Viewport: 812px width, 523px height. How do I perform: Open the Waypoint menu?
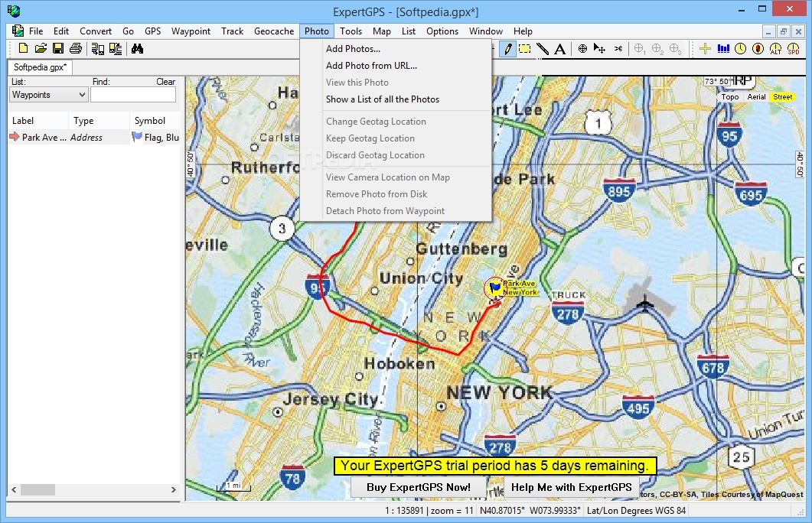(x=191, y=31)
